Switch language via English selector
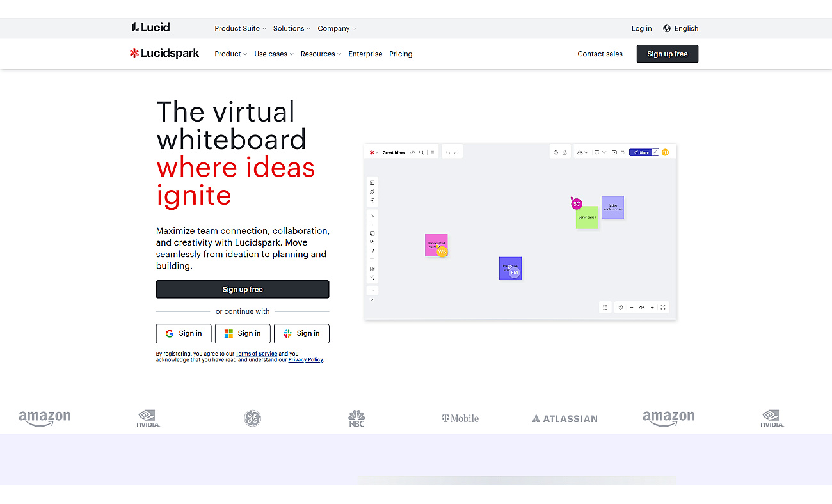Image resolution: width=832 pixels, height=504 pixels. 681,28
